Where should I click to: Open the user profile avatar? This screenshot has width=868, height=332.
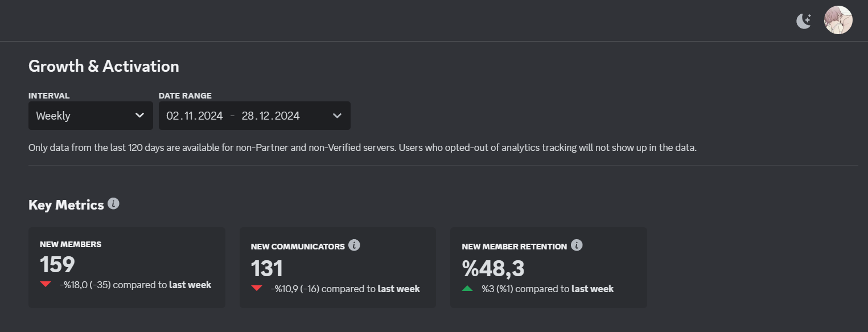(838, 20)
